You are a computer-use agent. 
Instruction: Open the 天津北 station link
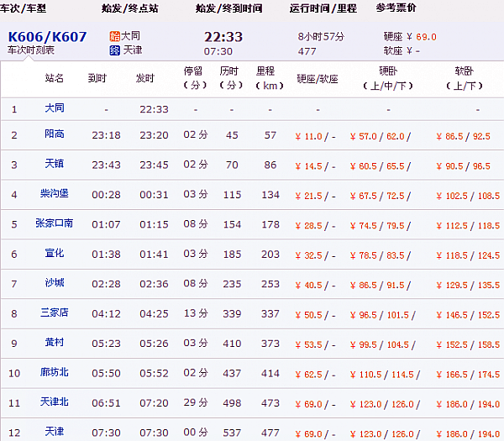coord(55,403)
